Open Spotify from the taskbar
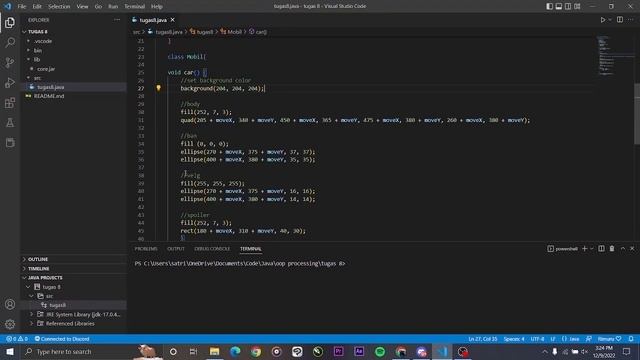Screen dimensions: 640x360 click(380, 351)
